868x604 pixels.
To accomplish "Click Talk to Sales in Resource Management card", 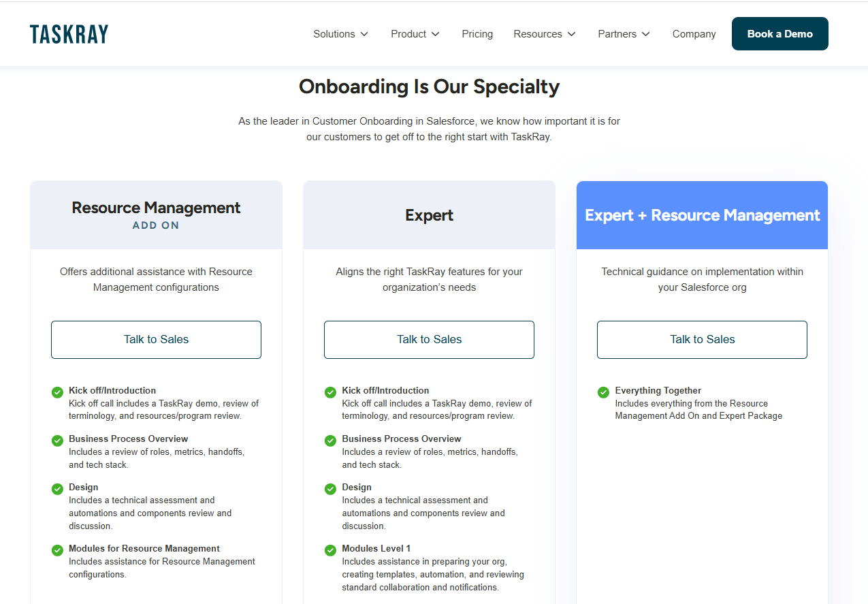I will pyautogui.click(x=156, y=340).
